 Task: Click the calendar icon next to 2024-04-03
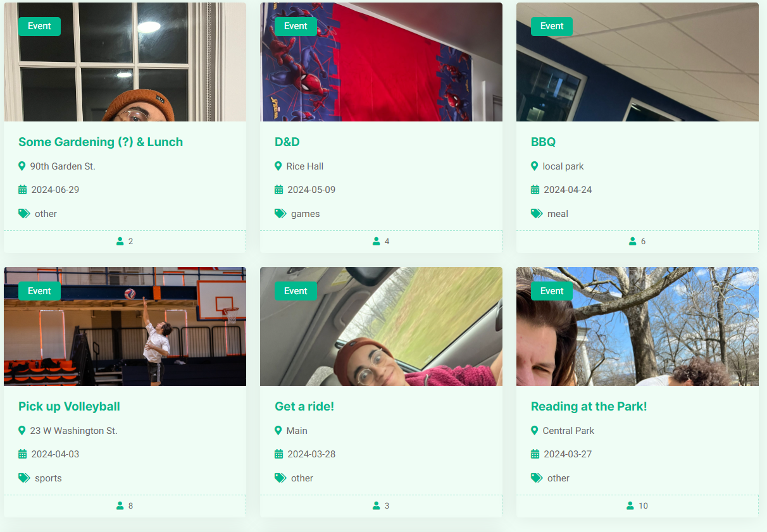coord(23,454)
